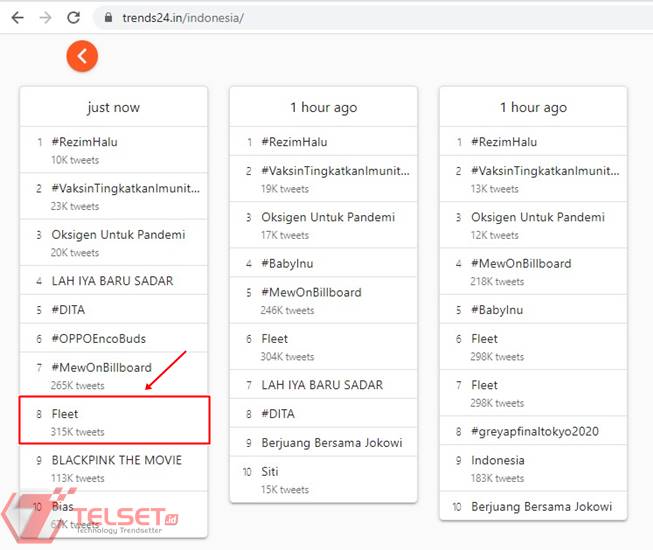Image resolution: width=653 pixels, height=550 pixels.
Task: Click the browser forward arrow
Action: [x=45, y=18]
